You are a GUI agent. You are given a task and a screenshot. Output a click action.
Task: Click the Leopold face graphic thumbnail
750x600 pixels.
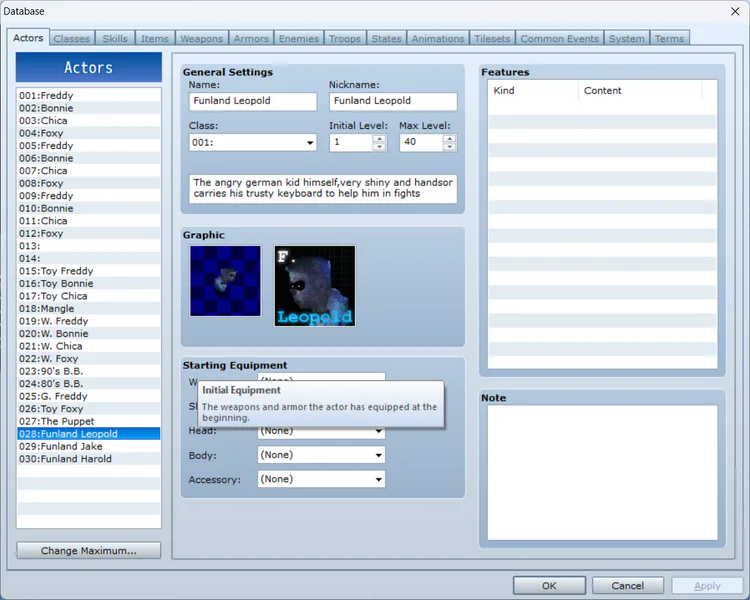pos(315,286)
